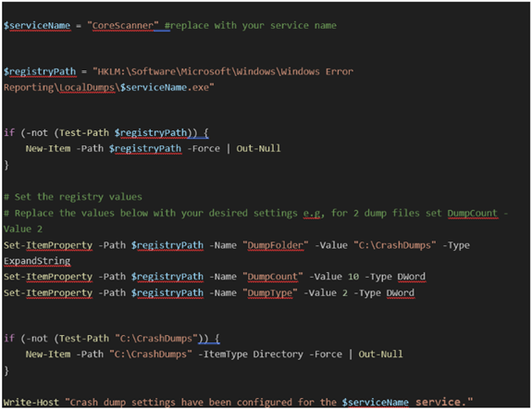
Task: Select the #replace with your service name comment
Action: pyautogui.click(x=251, y=26)
